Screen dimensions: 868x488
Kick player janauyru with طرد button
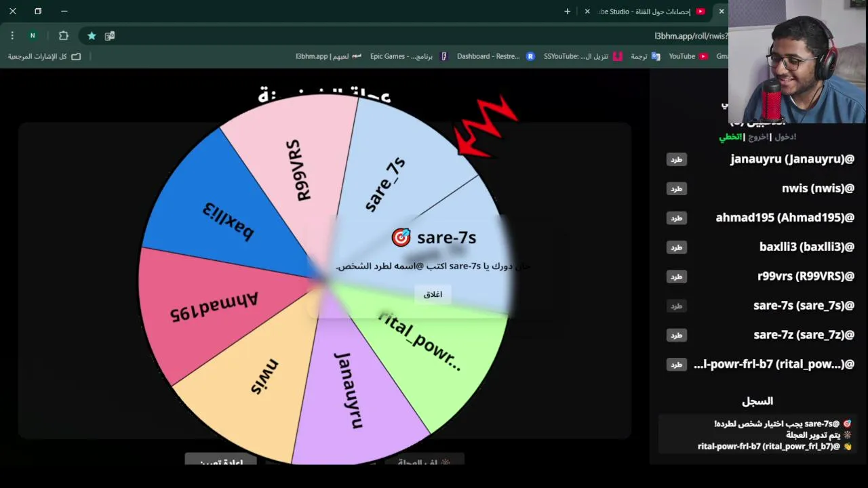tap(676, 159)
